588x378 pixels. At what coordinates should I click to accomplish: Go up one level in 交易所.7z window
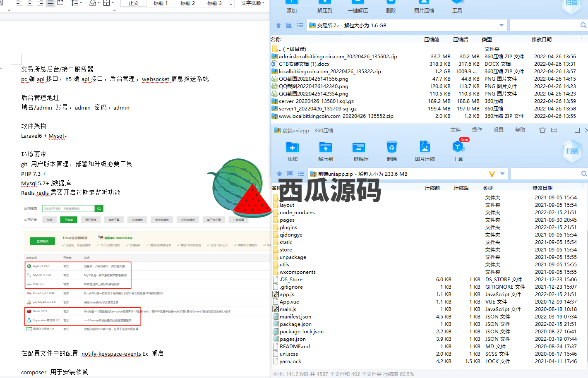(278, 25)
